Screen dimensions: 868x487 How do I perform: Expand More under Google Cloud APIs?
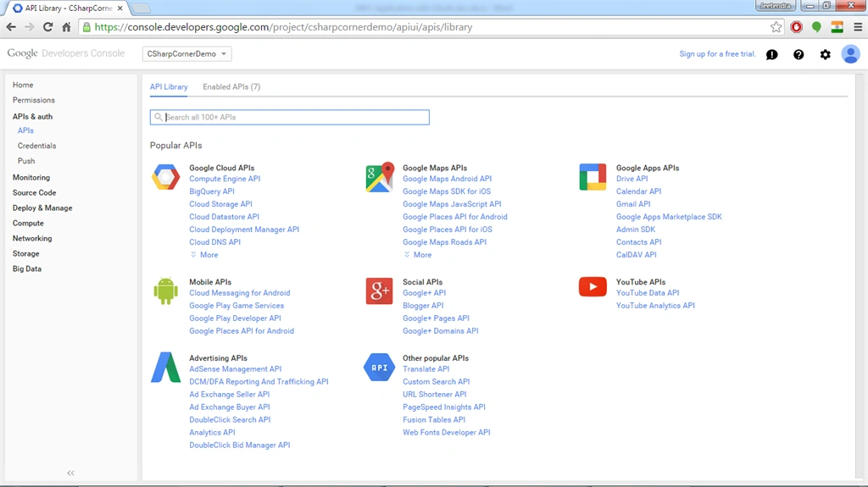204,255
